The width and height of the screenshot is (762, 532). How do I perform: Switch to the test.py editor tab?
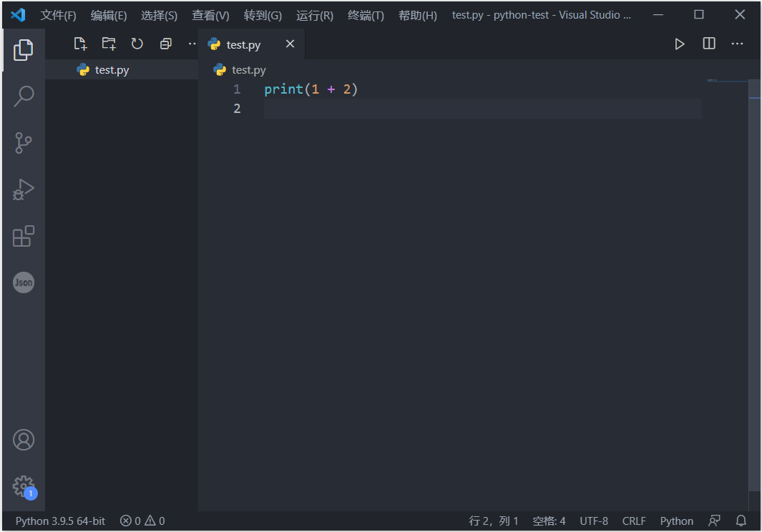243,44
